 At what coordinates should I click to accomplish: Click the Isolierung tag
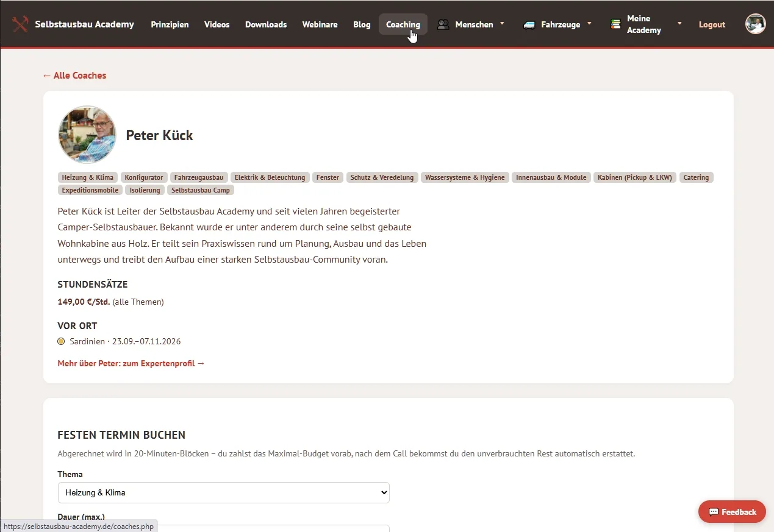pyautogui.click(x=145, y=190)
